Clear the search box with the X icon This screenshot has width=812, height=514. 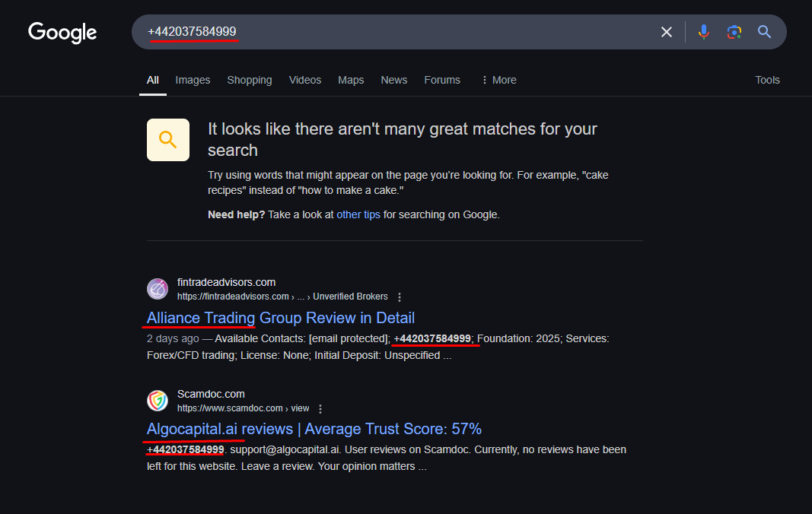(667, 32)
